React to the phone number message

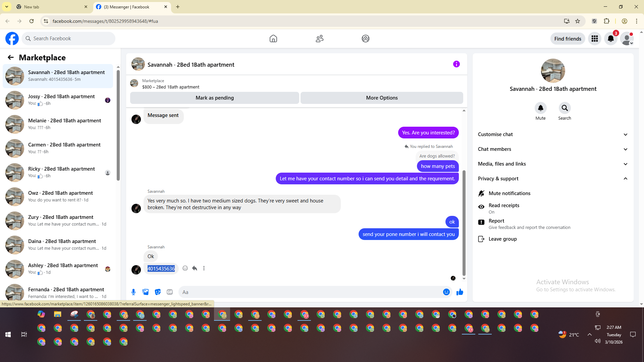click(x=185, y=268)
